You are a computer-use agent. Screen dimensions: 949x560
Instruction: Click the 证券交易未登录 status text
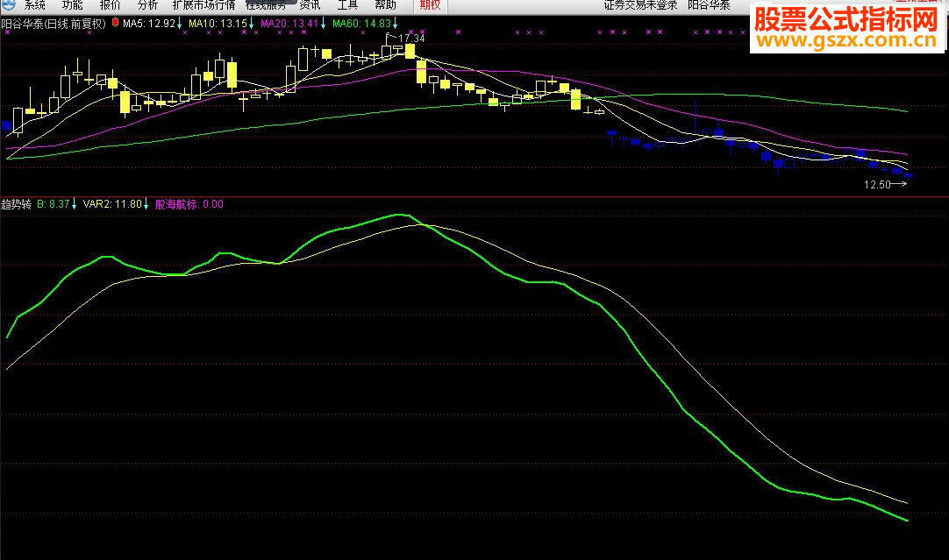point(640,5)
